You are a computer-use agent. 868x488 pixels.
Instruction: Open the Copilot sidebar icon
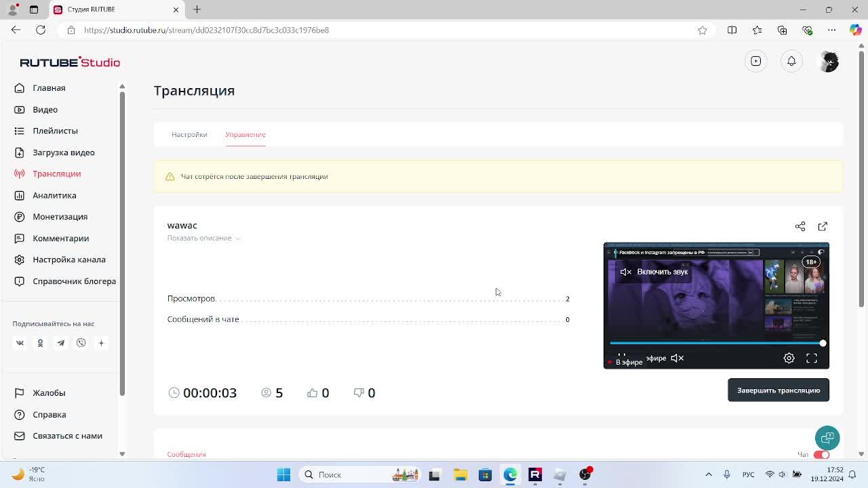click(856, 30)
